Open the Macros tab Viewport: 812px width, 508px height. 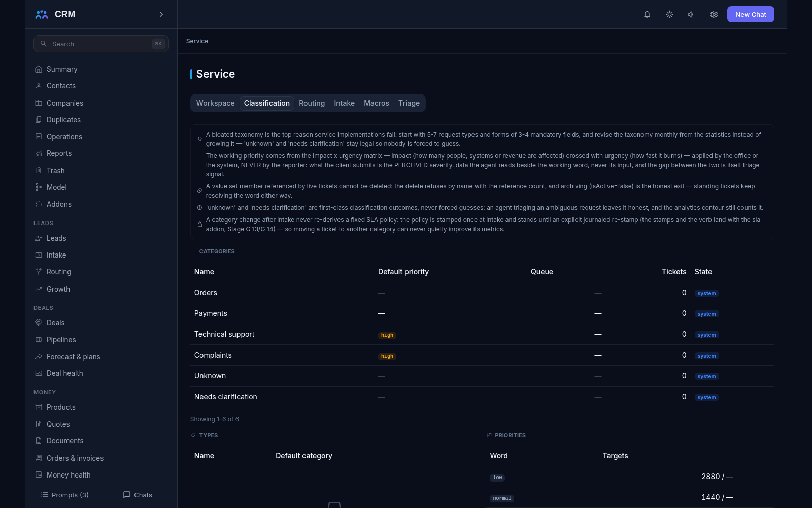point(377,103)
